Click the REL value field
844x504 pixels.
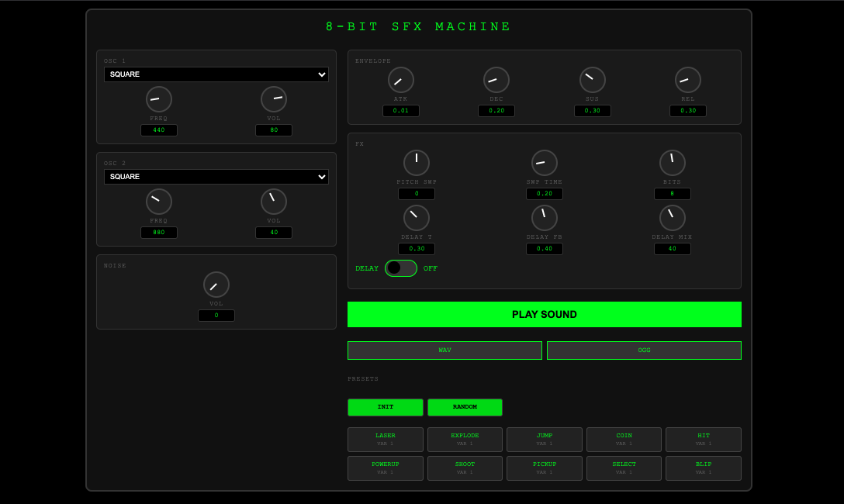[x=688, y=111]
